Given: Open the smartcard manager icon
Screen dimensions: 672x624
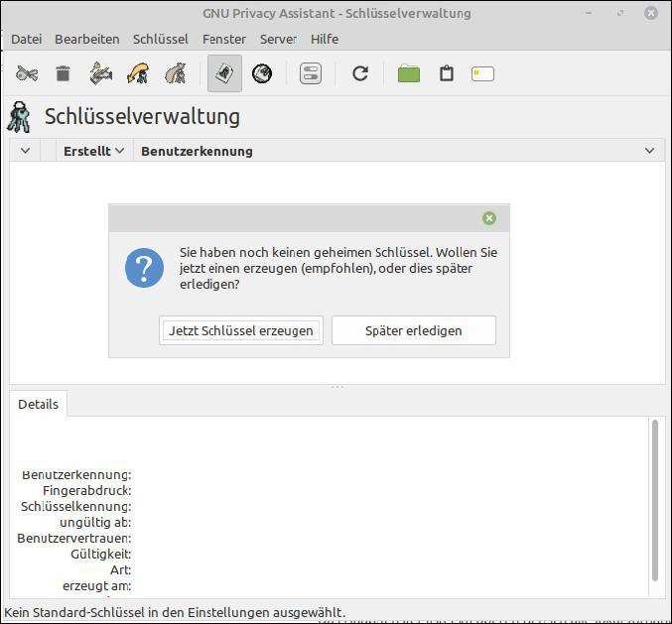Looking at the screenshot, I should click(482, 74).
